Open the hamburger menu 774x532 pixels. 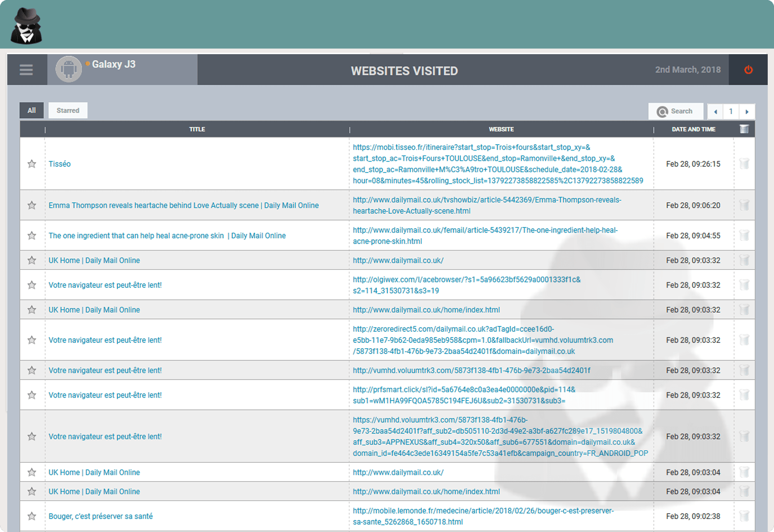pos(26,70)
